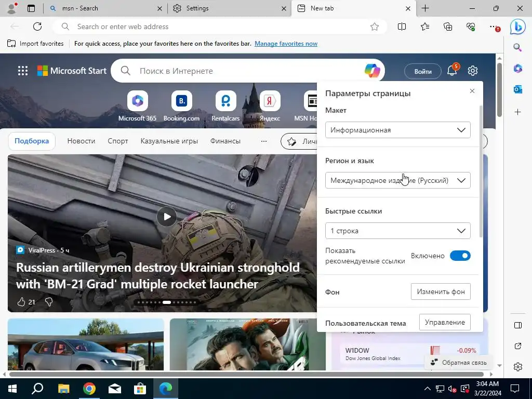Expand the Быстрые ссылки dropdown
The height and width of the screenshot is (399, 532).
[x=397, y=231]
